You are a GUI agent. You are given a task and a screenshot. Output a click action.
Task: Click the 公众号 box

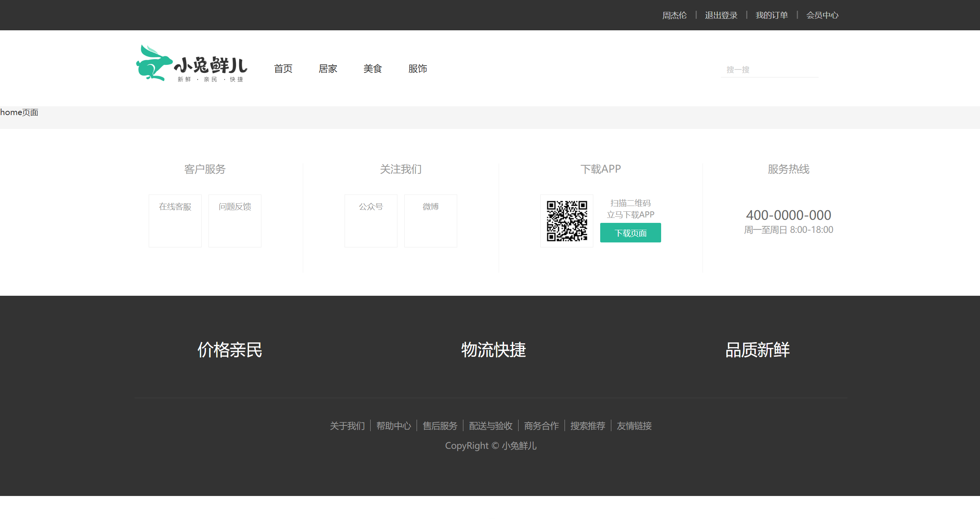[x=371, y=221]
